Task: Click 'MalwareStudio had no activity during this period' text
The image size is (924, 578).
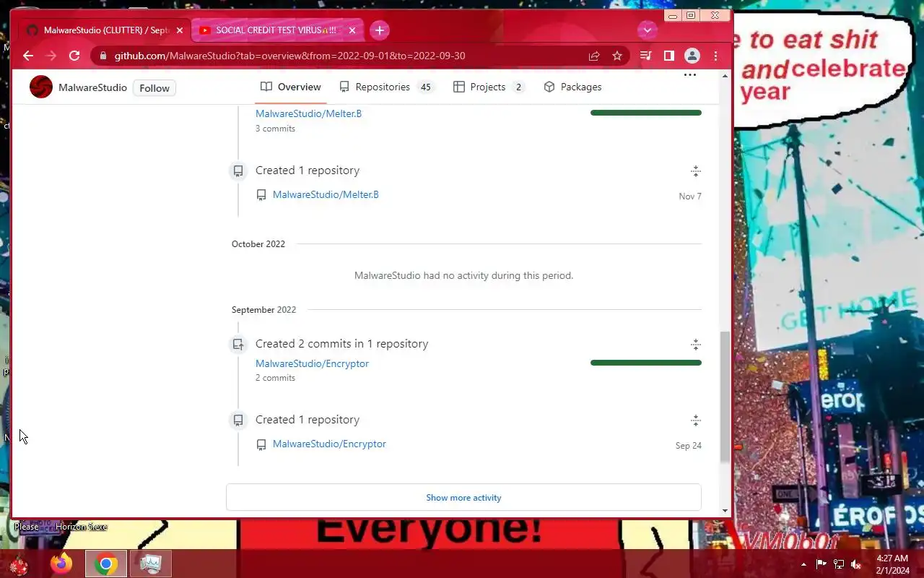Action: click(463, 275)
